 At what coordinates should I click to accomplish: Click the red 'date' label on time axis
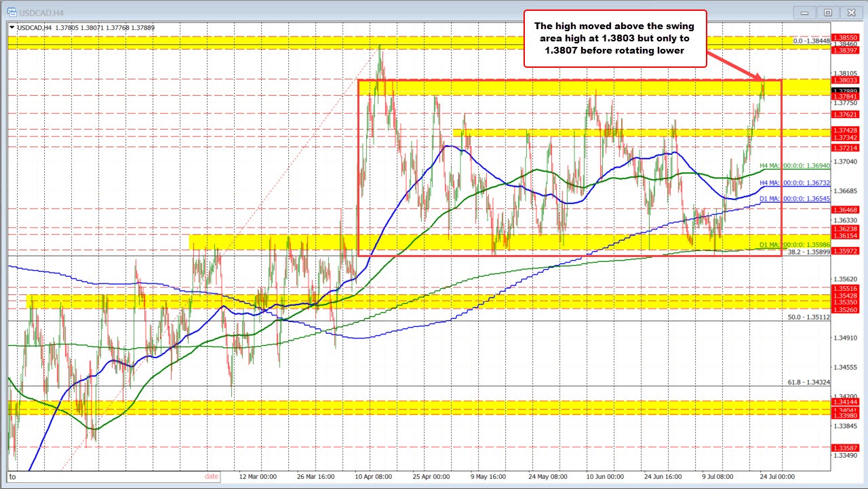212,476
